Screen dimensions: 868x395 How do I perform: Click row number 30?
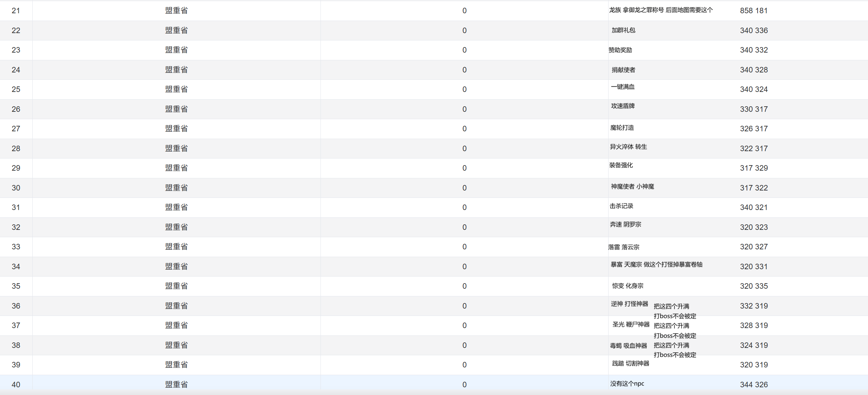tap(16, 188)
